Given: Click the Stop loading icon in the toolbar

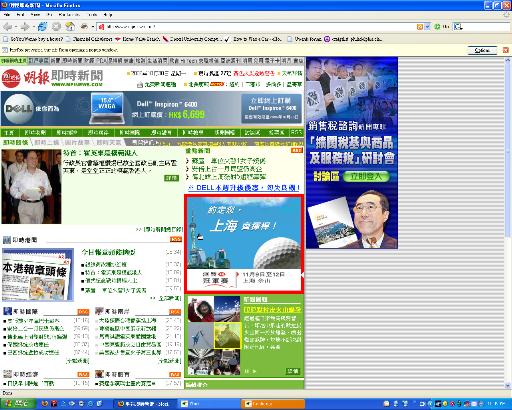Looking at the screenshot, I should tap(56, 27).
